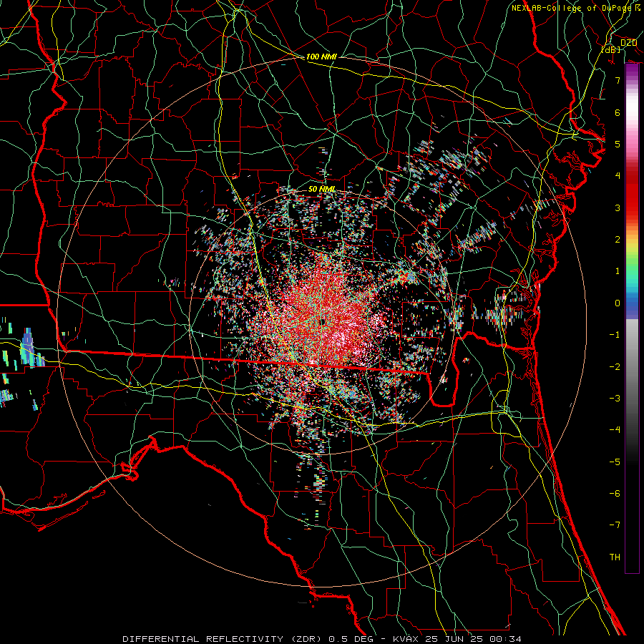This screenshot has height=644, width=644.
Task: Click the TH threshold label on scale
Action: pyautogui.click(x=615, y=557)
